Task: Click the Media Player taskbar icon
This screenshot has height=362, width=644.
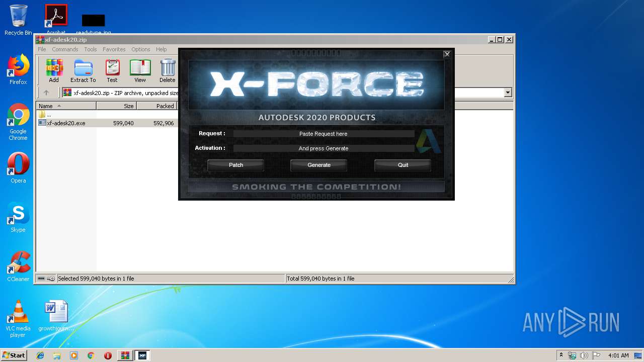Action: coord(74,355)
